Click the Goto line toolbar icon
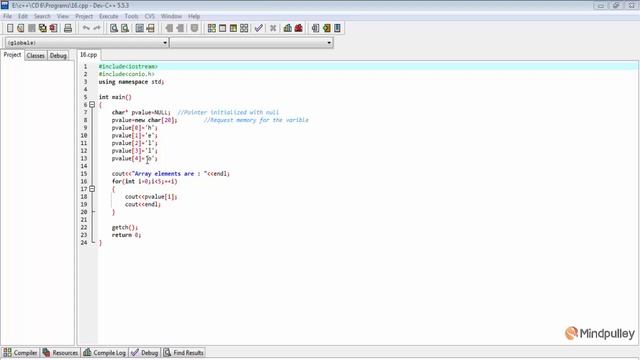 [x=151, y=28]
